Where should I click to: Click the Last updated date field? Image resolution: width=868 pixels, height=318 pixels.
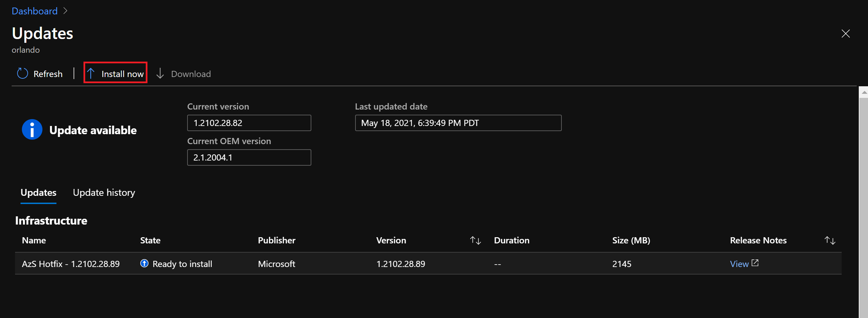click(x=458, y=123)
